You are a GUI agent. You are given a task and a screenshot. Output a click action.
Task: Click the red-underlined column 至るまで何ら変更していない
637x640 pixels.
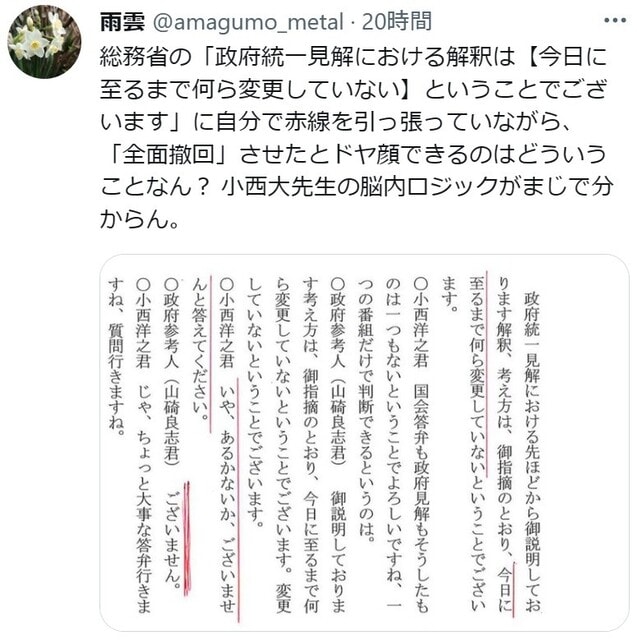pos(477,444)
